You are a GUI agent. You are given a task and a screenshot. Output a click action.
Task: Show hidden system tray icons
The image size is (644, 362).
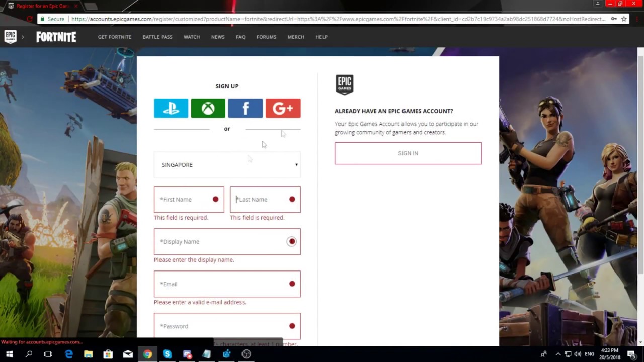click(557, 354)
